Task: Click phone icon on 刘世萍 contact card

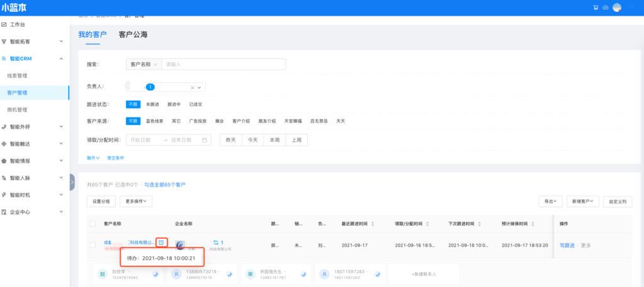Action: point(155,274)
